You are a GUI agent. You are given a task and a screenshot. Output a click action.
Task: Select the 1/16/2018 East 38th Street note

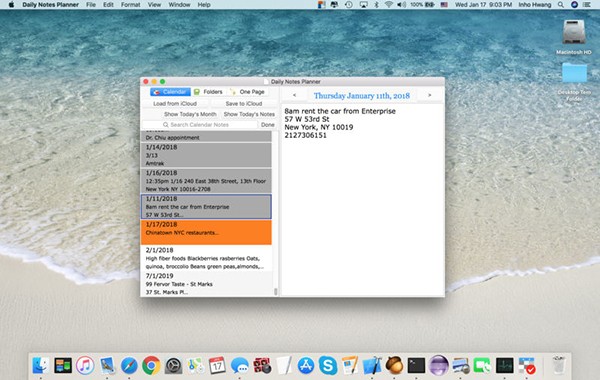[206, 181]
